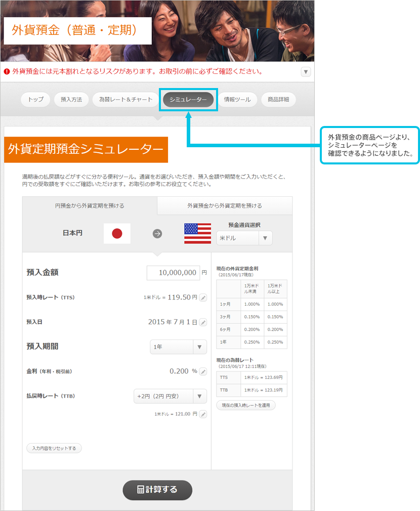420x511 pixels.
Task: Click pencil edit icon next to deposit date
Action: (x=203, y=322)
